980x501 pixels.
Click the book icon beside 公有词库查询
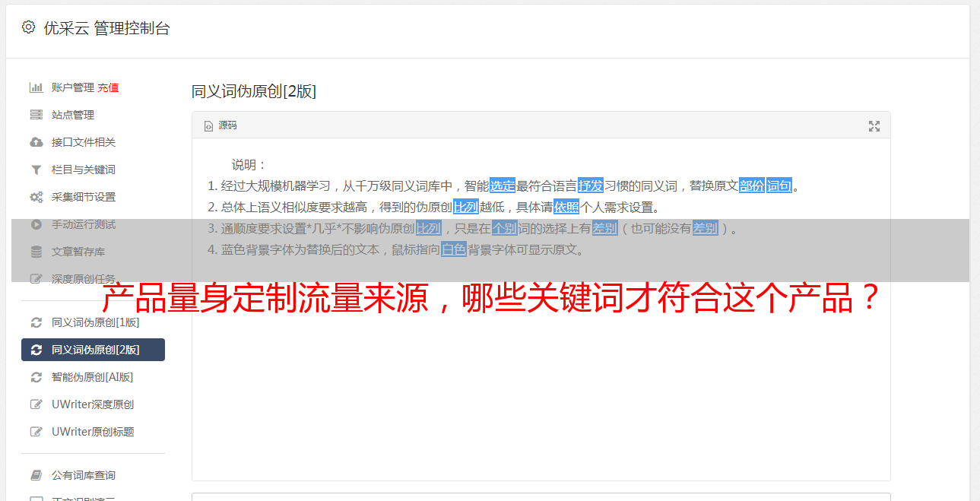click(x=36, y=475)
